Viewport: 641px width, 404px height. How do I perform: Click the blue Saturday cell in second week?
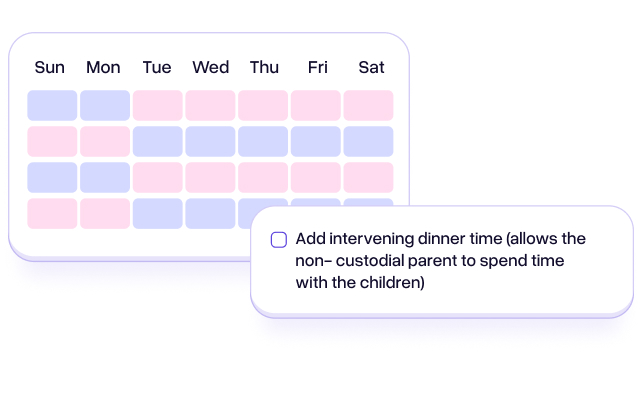pyautogui.click(x=368, y=141)
